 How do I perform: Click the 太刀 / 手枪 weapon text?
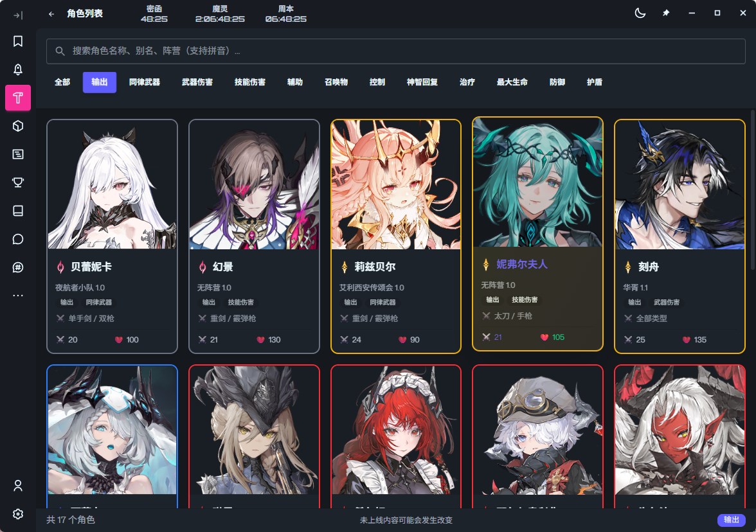click(x=513, y=316)
